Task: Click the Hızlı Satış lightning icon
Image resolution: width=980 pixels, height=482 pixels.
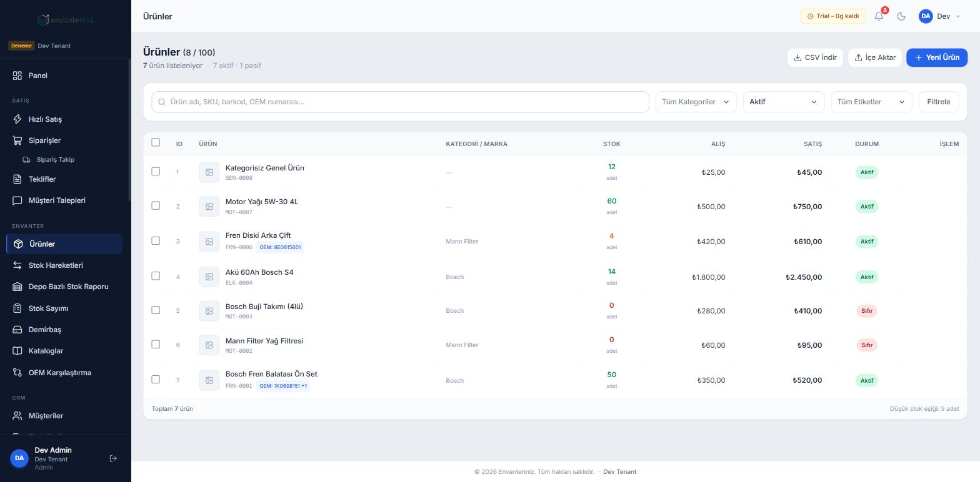Action: [17, 119]
